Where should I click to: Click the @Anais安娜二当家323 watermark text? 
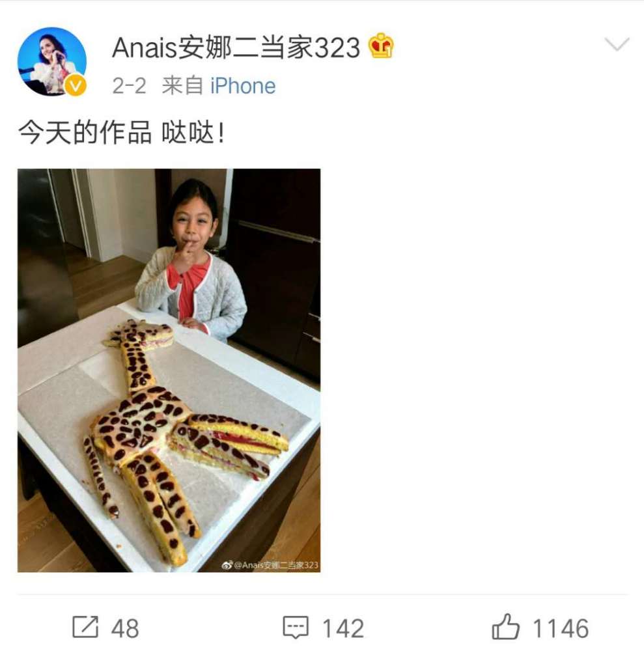click(x=275, y=565)
